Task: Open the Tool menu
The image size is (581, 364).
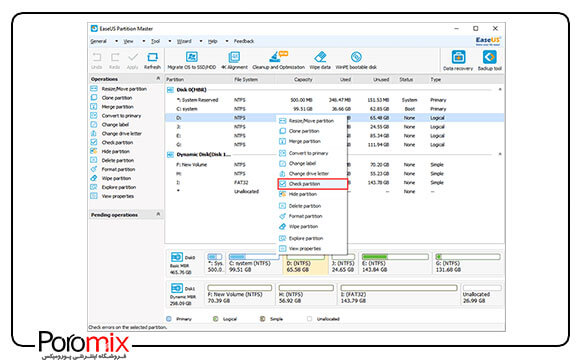Action: click(155, 41)
